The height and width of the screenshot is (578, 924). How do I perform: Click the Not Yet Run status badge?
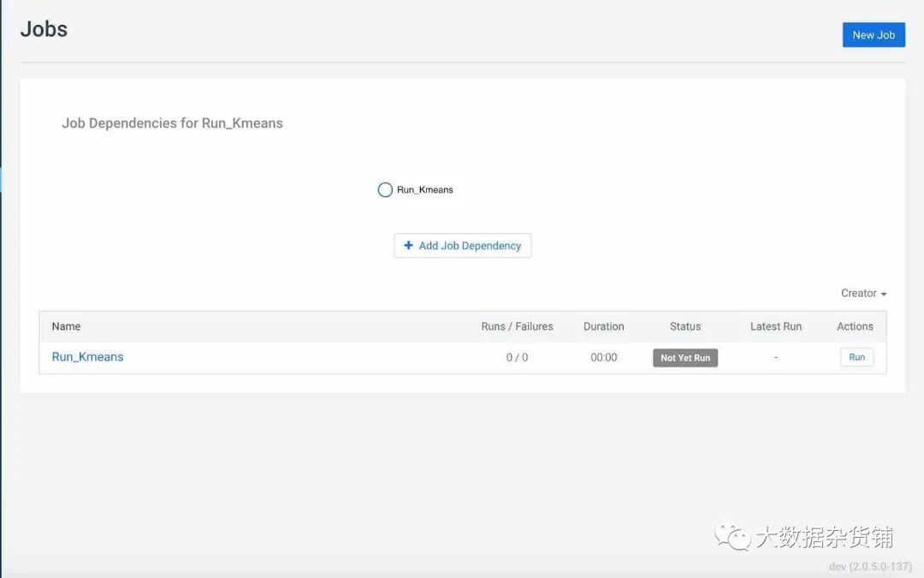click(684, 358)
